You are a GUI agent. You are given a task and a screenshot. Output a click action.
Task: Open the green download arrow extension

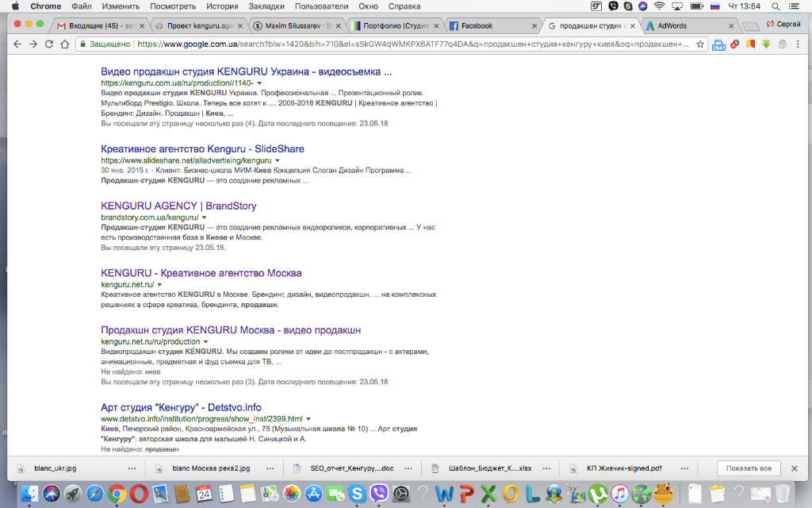click(x=767, y=44)
